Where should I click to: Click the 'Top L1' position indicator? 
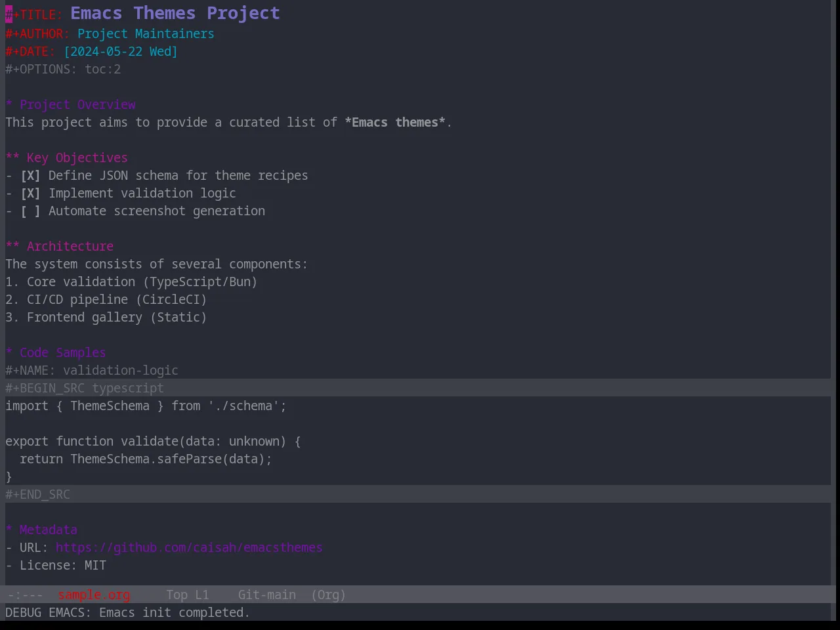tap(187, 595)
